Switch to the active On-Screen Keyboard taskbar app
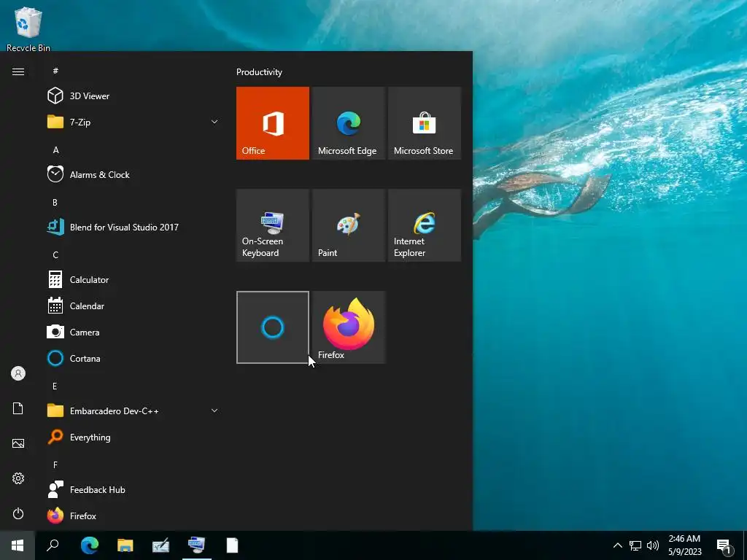 197,545
